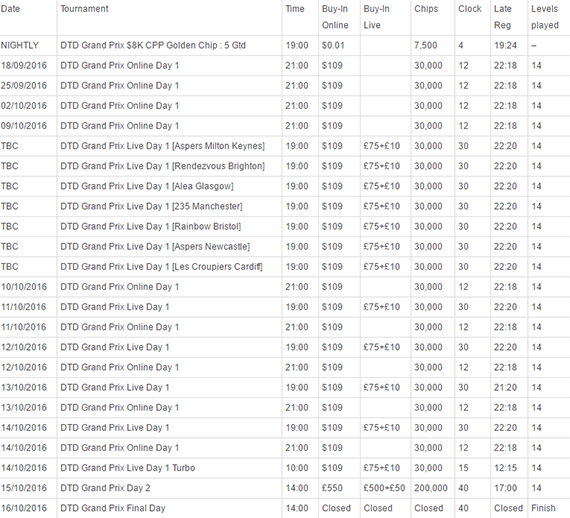This screenshot has height=518, width=570.
Task: Select the Les Croupiers Cardiff Live Day 1 row
Action: (285, 267)
